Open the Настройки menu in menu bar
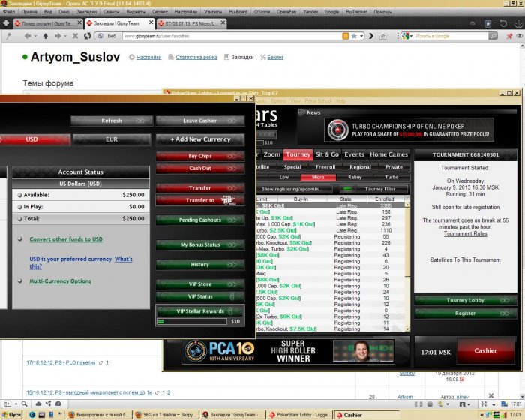This screenshot has height=420, width=525. pyautogui.click(x=185, y=12)
